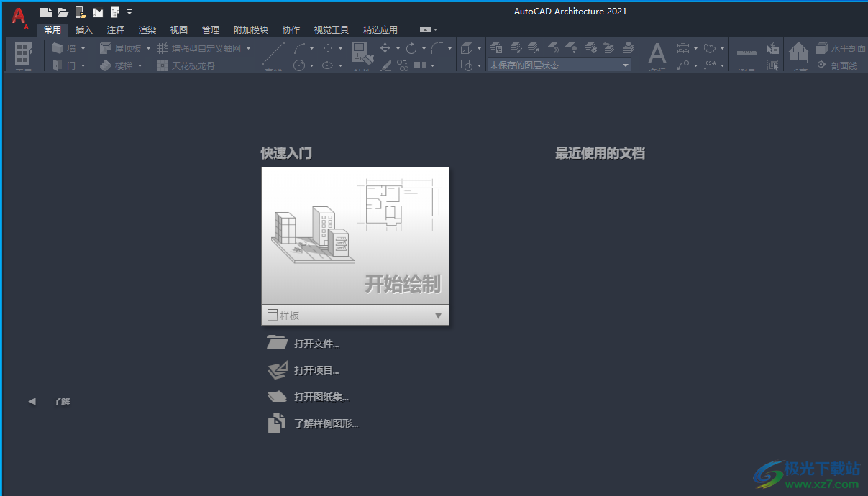Click the 打开文件... link
Screen dimensions: 868x496
[x=316, y=344]
